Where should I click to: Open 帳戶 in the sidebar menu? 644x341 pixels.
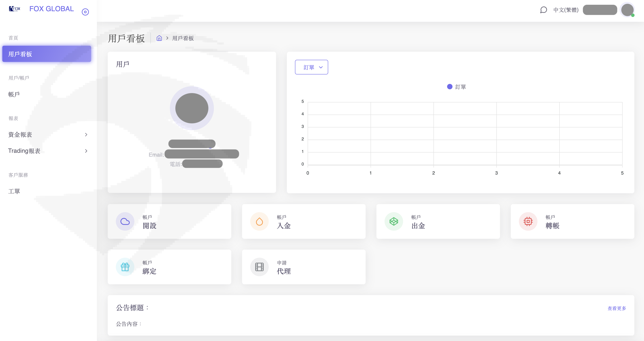(x=14, y=95)
